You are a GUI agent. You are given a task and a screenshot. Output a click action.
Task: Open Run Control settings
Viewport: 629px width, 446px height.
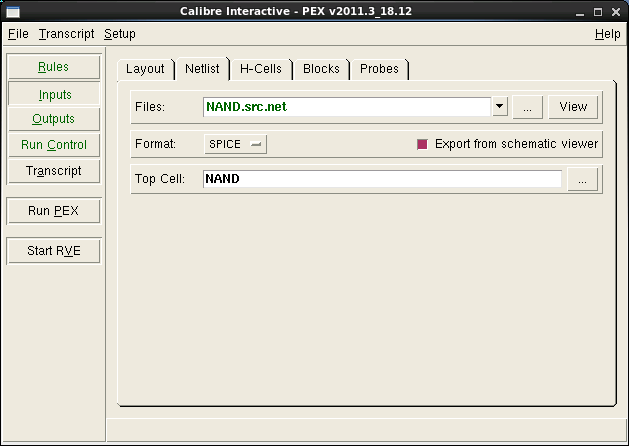click(x=54, y=144)
